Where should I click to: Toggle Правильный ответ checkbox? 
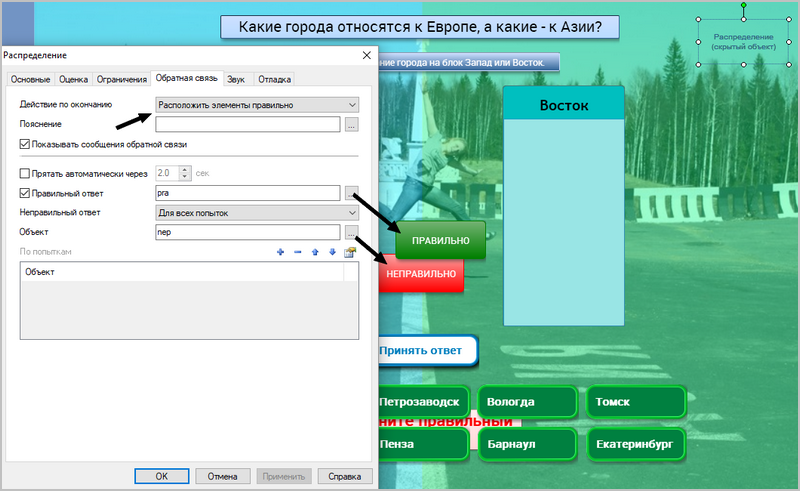pyautogui.click(x=24, y=193)
